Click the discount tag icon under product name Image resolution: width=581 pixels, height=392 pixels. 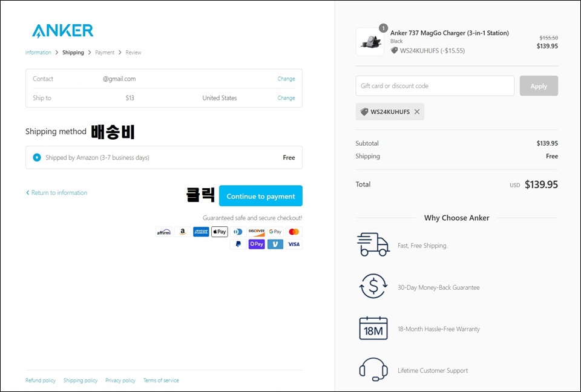tap(394, 50)
